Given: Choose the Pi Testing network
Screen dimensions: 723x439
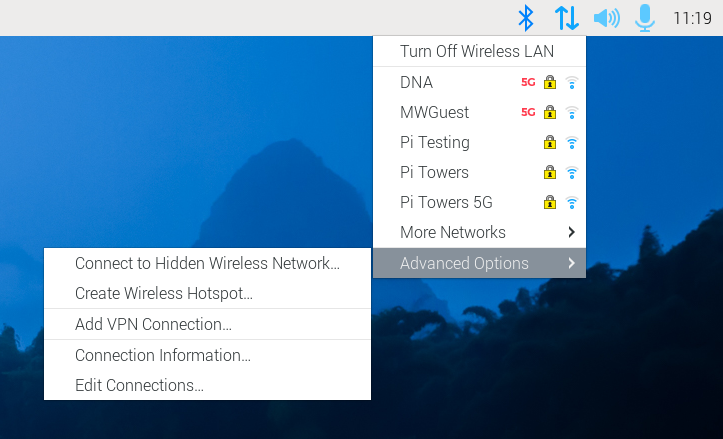Looking at the screenshot, I should (434, 143).
